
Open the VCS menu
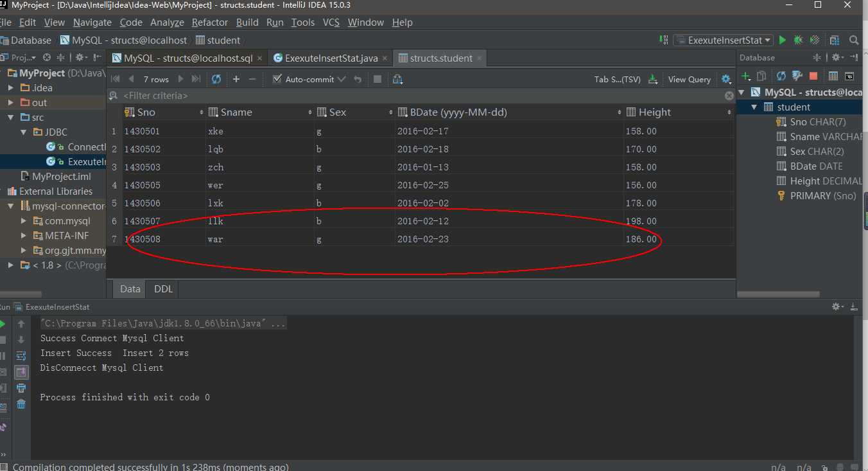(x=331, y=22)
